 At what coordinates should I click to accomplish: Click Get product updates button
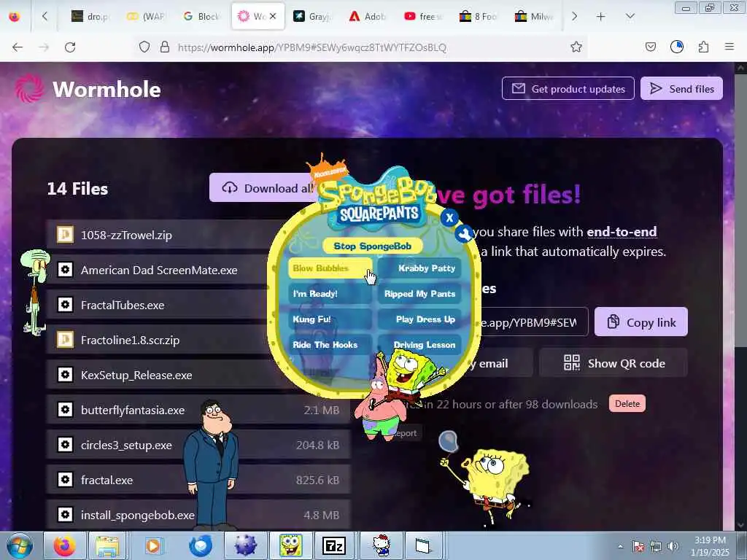[568, 88]
